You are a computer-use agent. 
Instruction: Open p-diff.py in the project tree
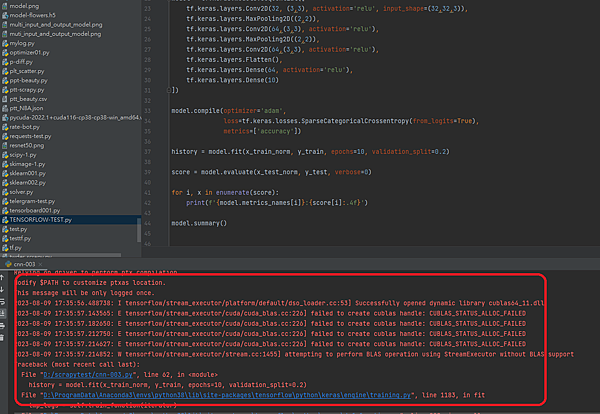[21, 62]
